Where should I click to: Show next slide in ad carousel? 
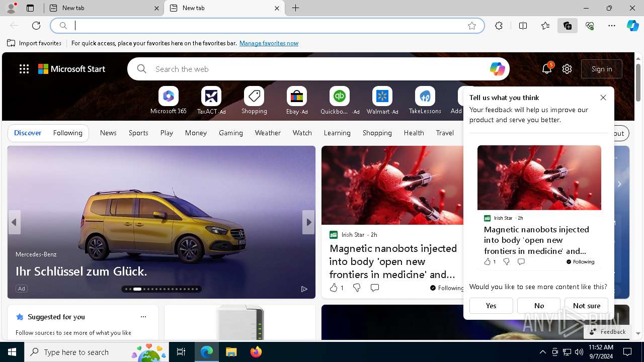coord(308,222)
